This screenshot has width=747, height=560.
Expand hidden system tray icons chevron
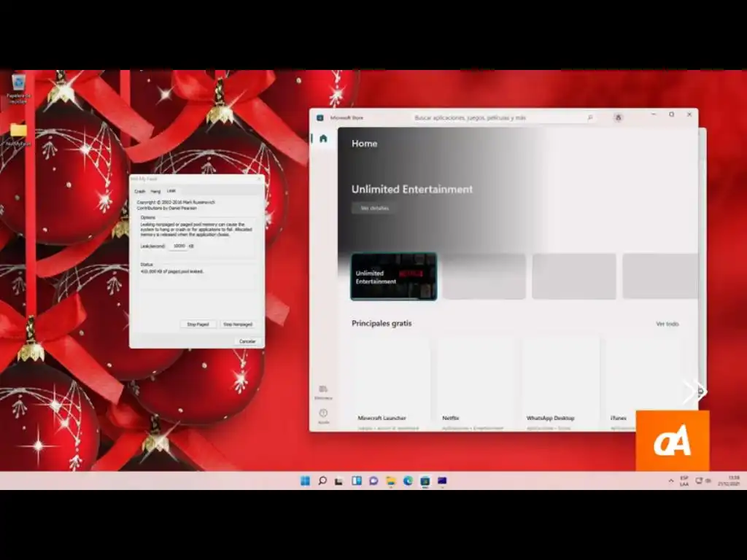(671, 481)
